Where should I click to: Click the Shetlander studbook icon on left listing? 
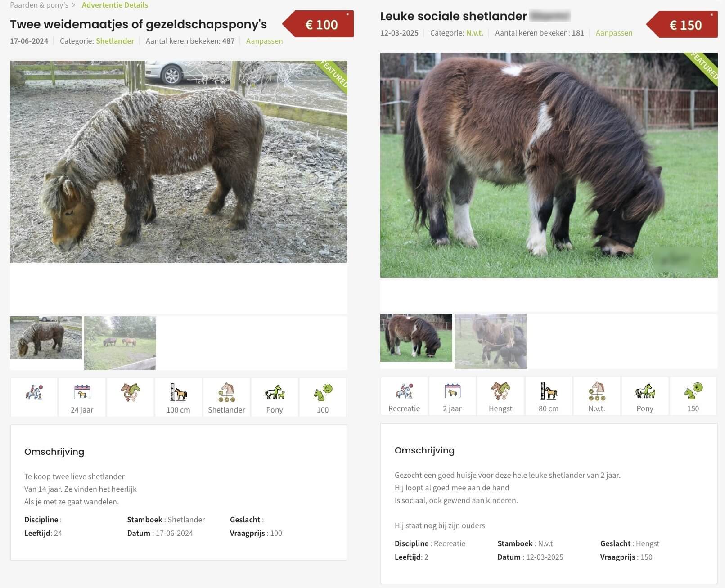tap(226, 392)
